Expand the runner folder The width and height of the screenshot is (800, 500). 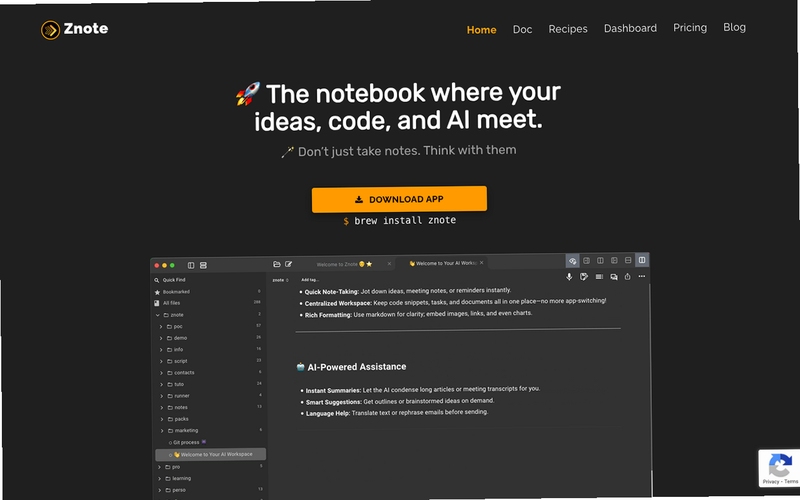click(x=162, y=396)
